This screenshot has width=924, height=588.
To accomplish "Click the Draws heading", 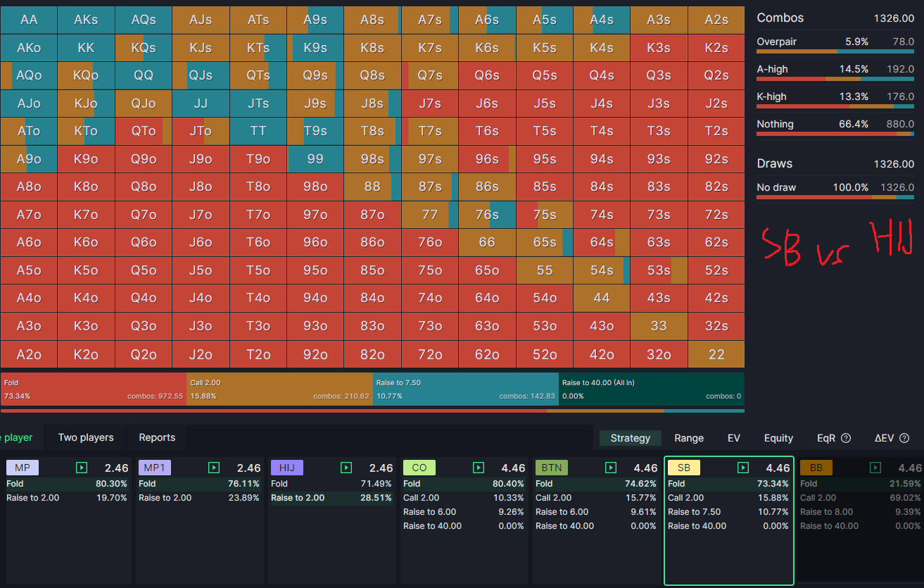I will [774, 163].
